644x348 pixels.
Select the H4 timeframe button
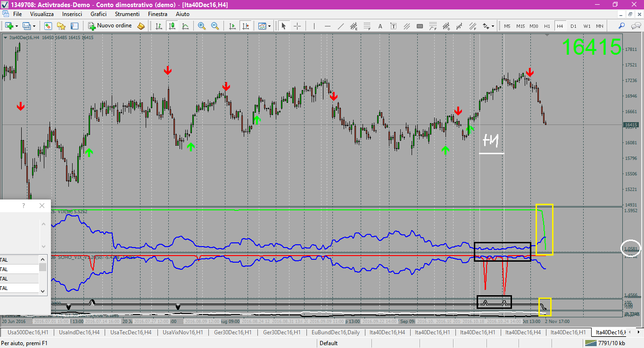click(560, 26)
